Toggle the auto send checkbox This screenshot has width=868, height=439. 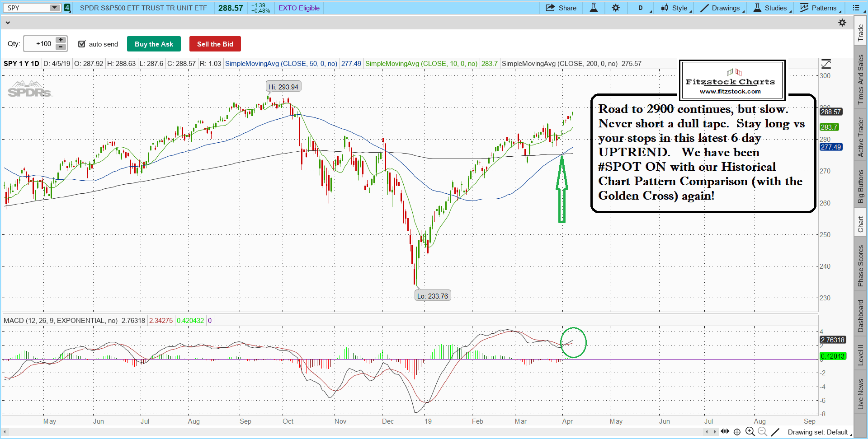click(82, 44)
